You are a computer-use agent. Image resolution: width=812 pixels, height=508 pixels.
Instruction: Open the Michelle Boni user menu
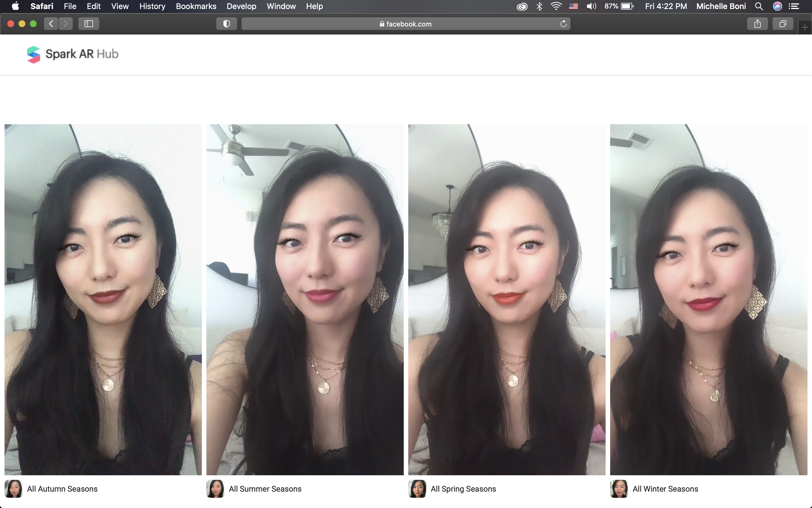point(721,6)
